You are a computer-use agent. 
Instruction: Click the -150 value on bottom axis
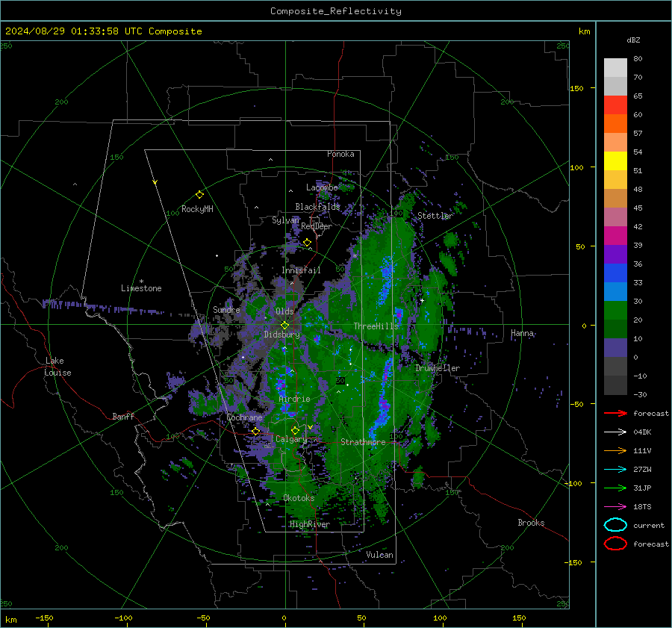[x=44, y=618]
